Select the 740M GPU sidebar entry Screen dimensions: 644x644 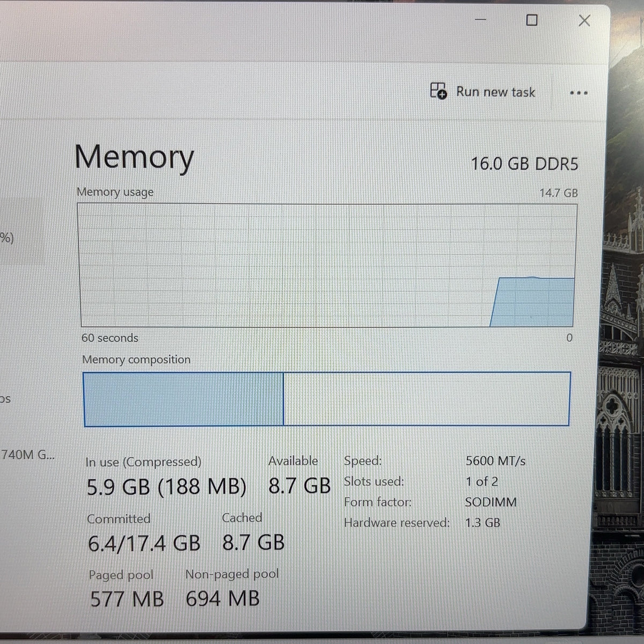tap(27, 455)
